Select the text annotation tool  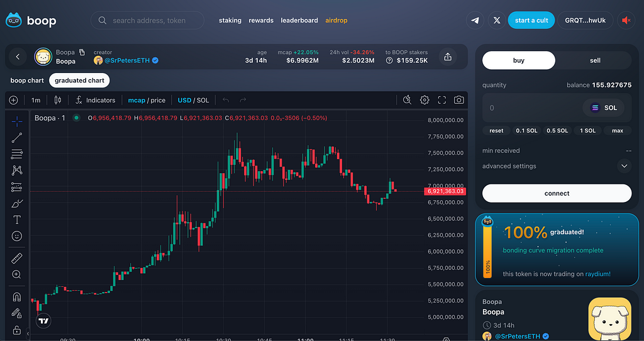click(x=17, y=220)
